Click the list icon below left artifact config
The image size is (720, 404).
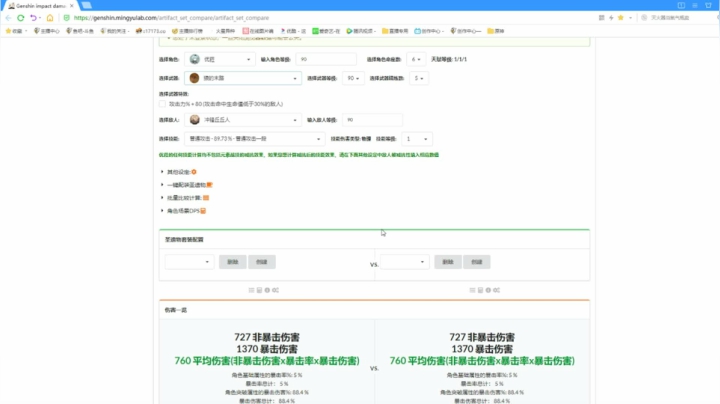(251, 290)
